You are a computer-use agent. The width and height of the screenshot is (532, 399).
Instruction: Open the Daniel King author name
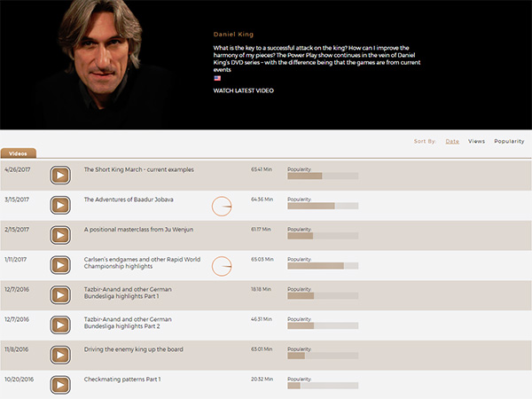(x=233, y=34)
